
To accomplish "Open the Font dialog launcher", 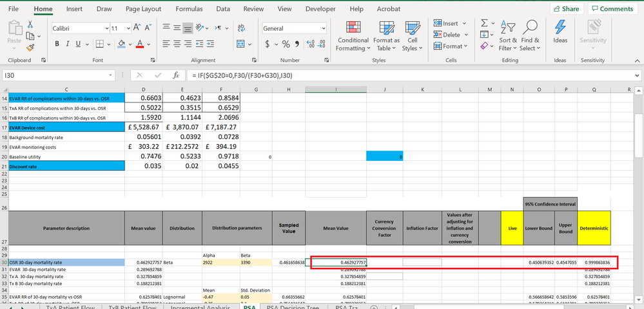I will (153, 61).
